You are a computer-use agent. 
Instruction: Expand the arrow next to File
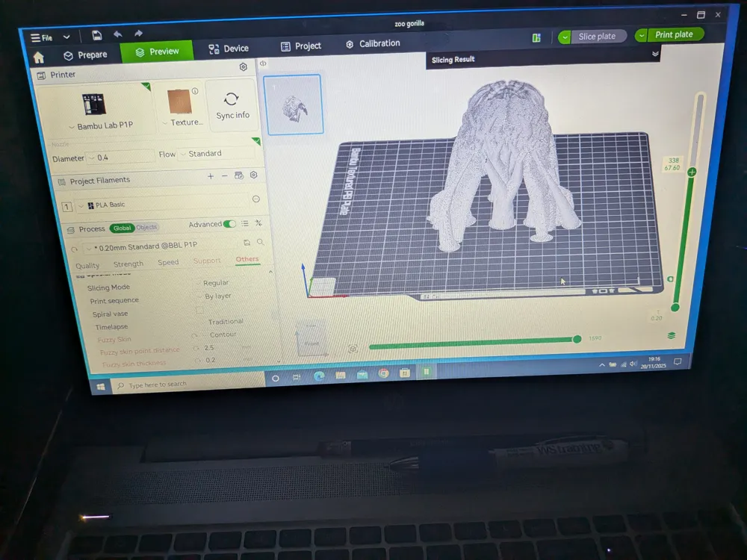pos(66,37)
